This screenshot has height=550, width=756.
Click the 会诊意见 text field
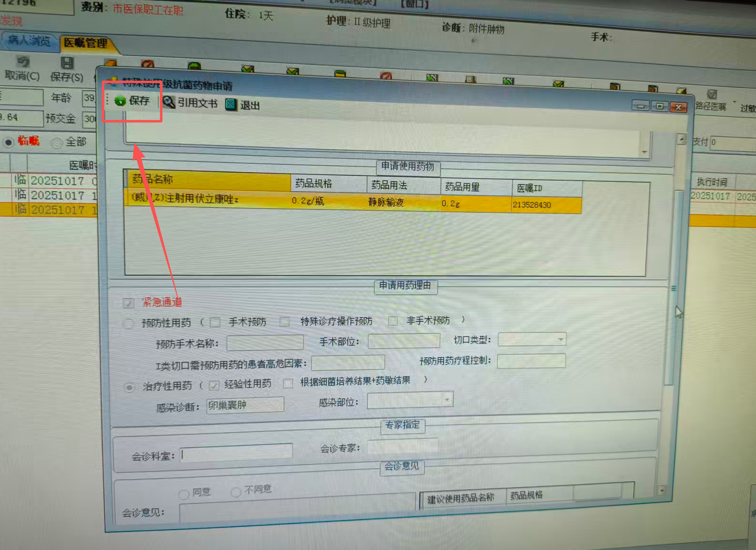pyautogui.click(x=297, y=508)
